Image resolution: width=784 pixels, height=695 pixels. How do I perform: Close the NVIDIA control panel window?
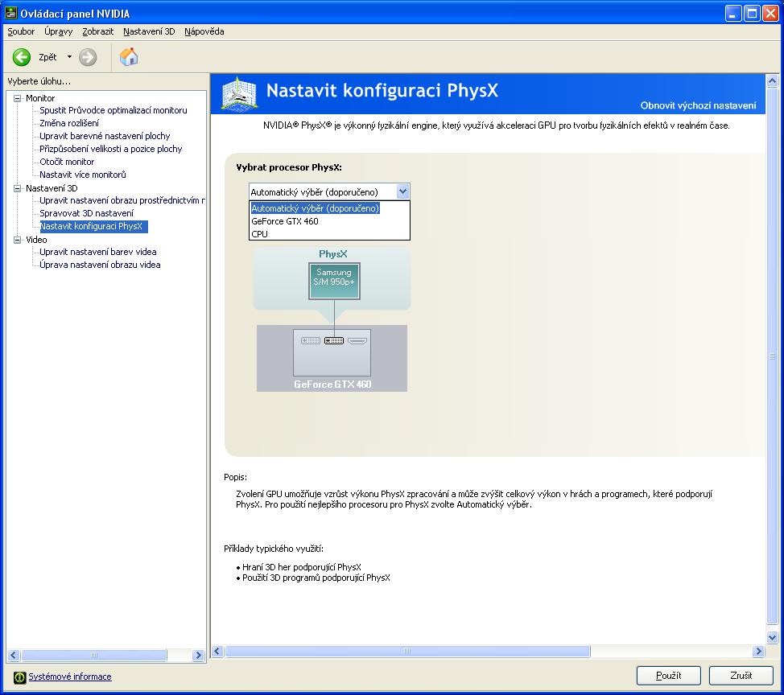(770, 14)
